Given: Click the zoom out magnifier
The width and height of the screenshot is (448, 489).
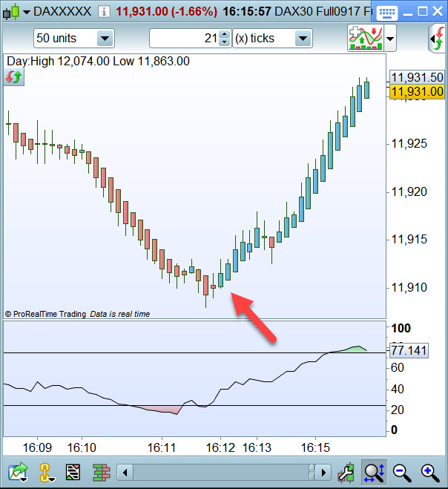Looking at the screenshot, I should pos(402,473).
